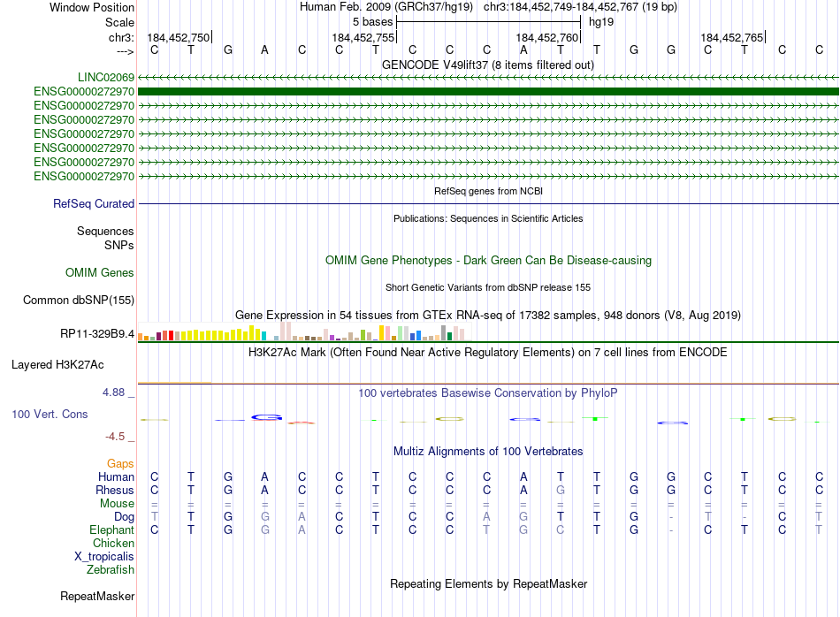This screenshot has height=617, width=840.
Task: Click the GTEx Gene Expression track title
Action: pos(488,315)
